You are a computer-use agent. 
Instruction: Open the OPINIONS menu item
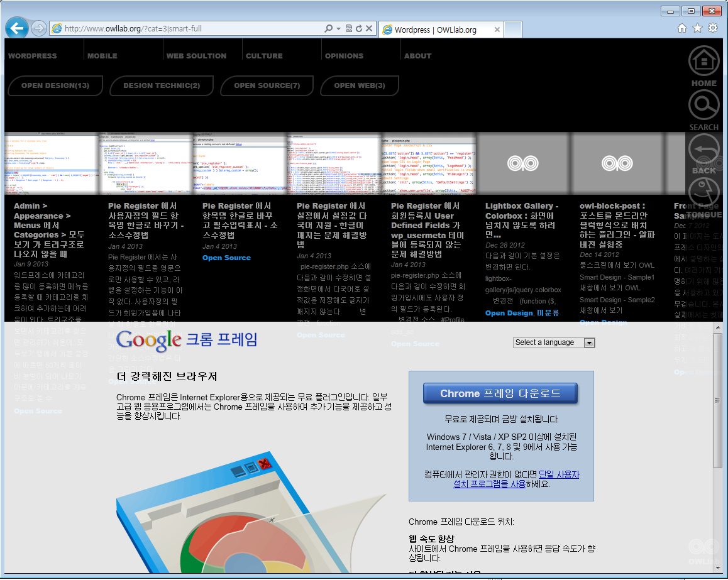tap(344, 56)
